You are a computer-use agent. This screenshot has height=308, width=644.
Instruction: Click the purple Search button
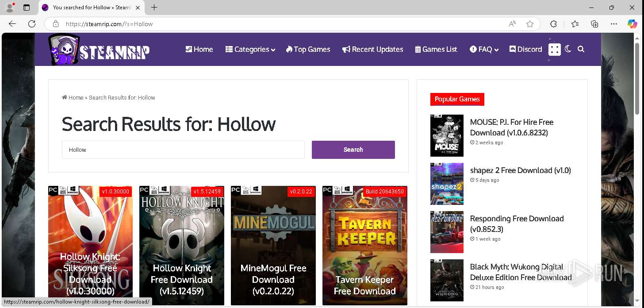353,150
